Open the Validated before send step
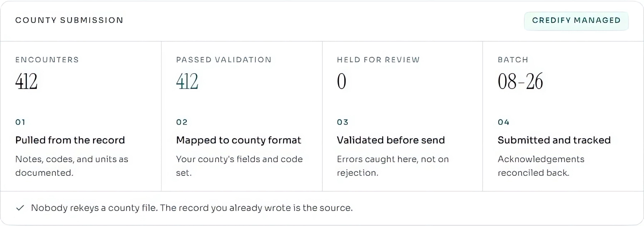The image size is (644, 226). coord(391,140)
